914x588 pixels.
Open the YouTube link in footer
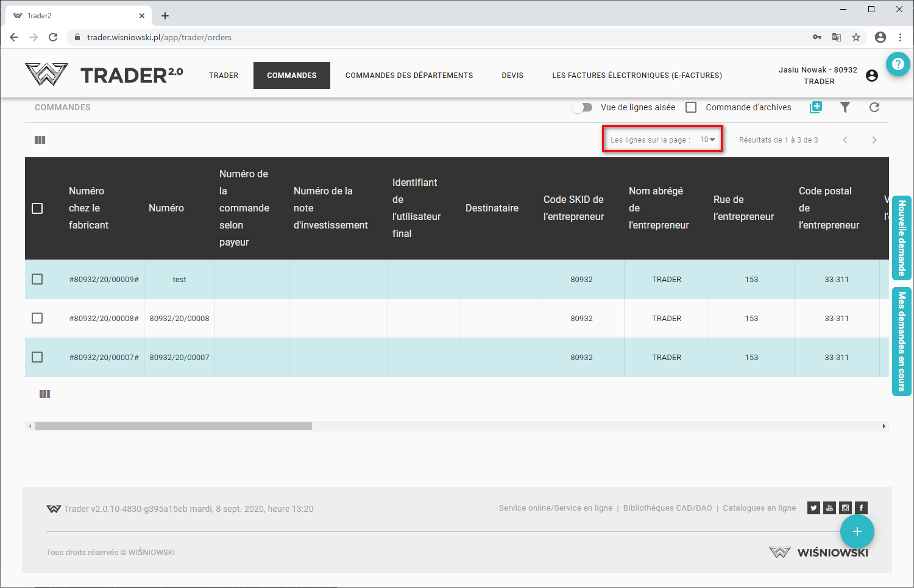829,508
